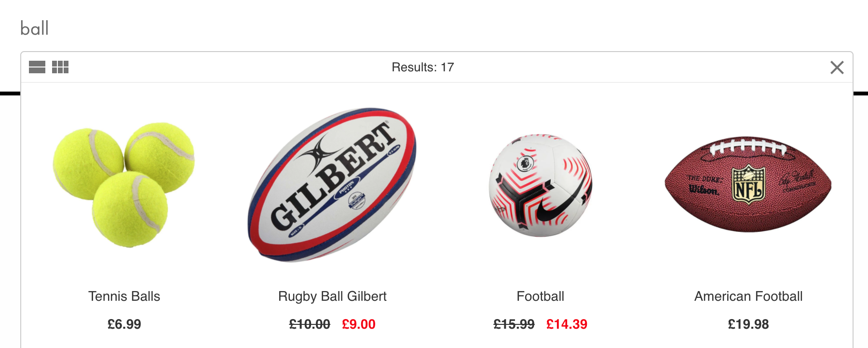Switch to list view layout
This screenshot has width=868, height=348.
tap(37, 67)
